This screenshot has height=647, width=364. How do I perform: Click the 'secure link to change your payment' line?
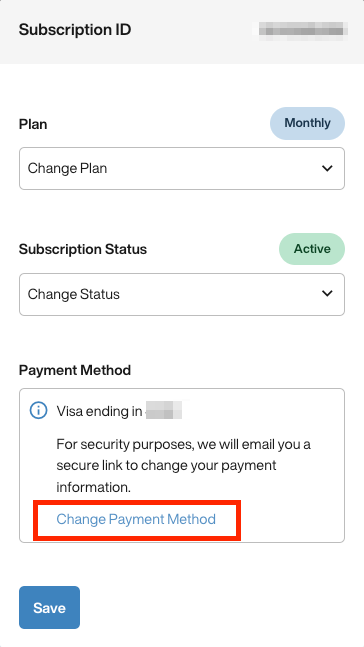point(166,466)
